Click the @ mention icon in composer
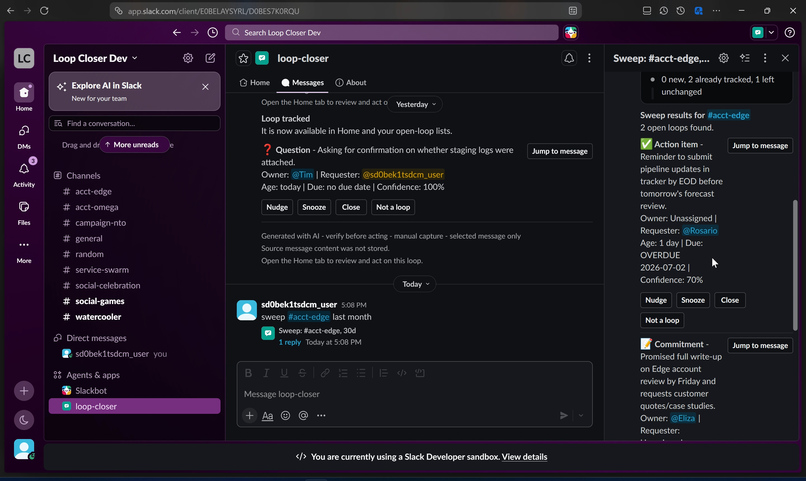This screenshot has width=806, height=481. (303, 415)
